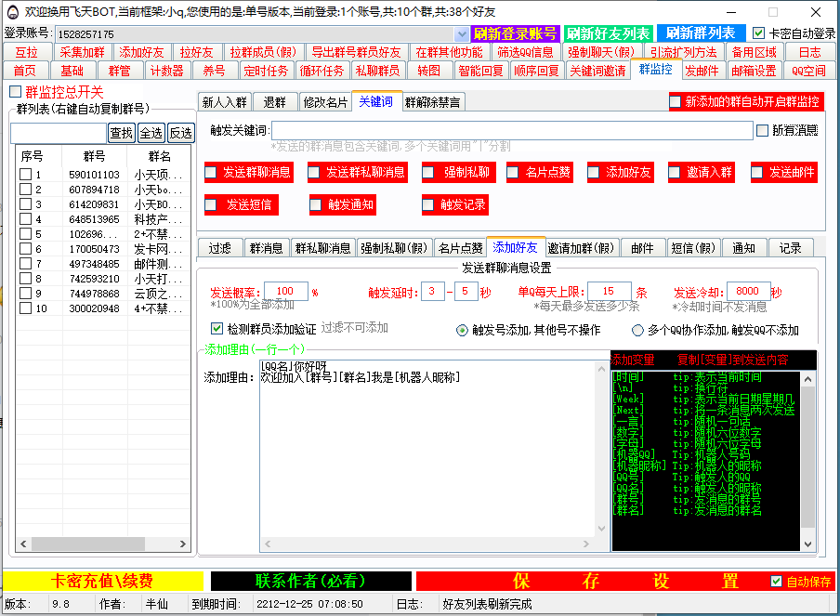
Task: Click the yellow 卡密充值\续费 bar
Action: click(x=102, y=581)
